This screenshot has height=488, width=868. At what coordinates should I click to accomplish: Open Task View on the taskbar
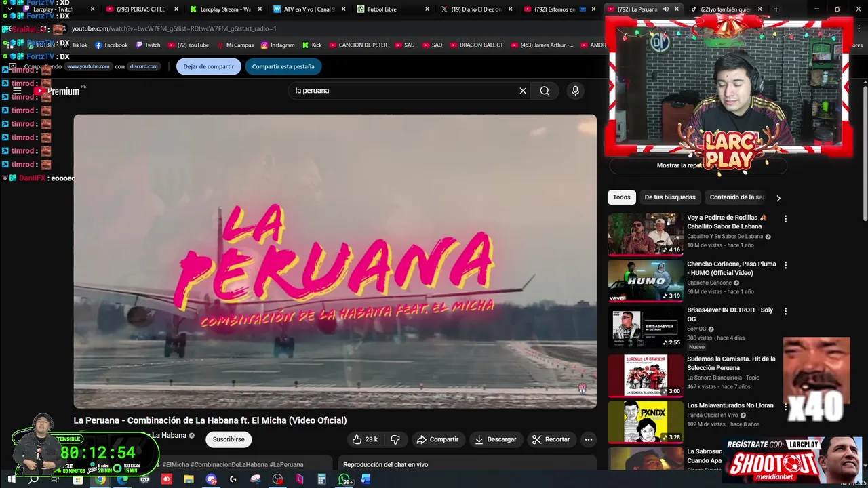[x=55, y=480]
